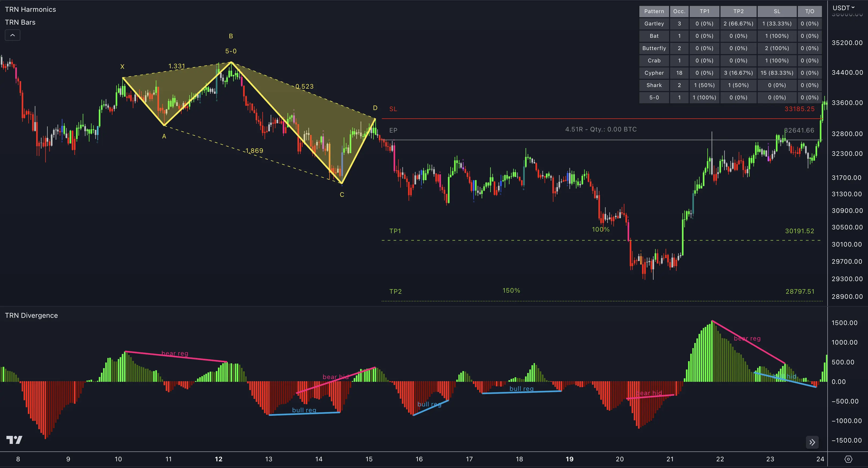Select the Cypher pattern statistics row
868x468 pixels.
click(654, 73)
